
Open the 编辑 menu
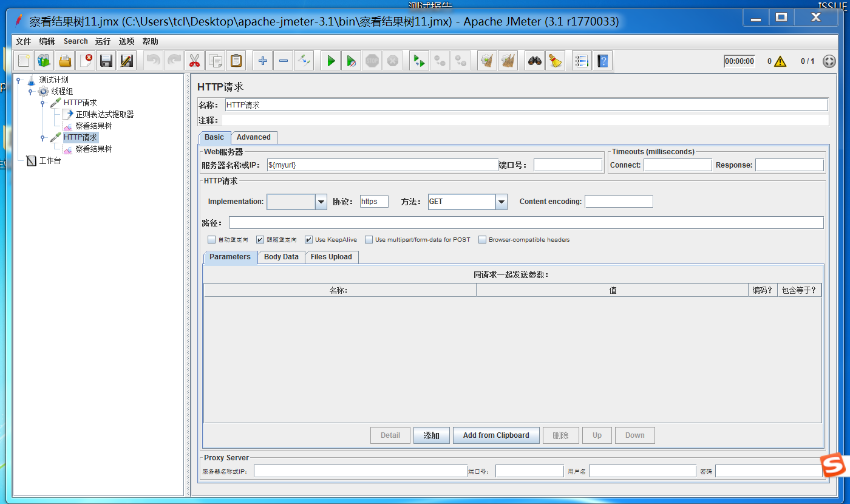click(x=47, y=41)
